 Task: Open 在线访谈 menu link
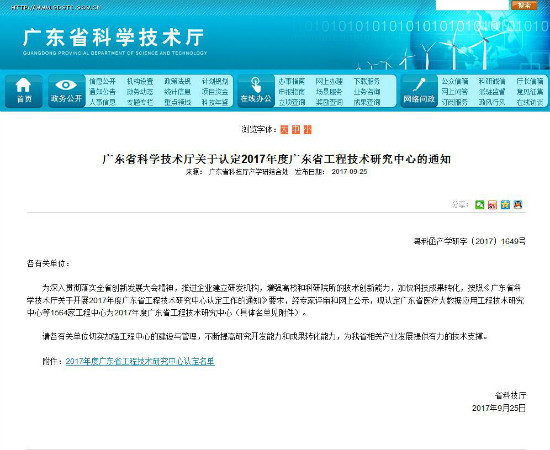click(x=530, y=102)
